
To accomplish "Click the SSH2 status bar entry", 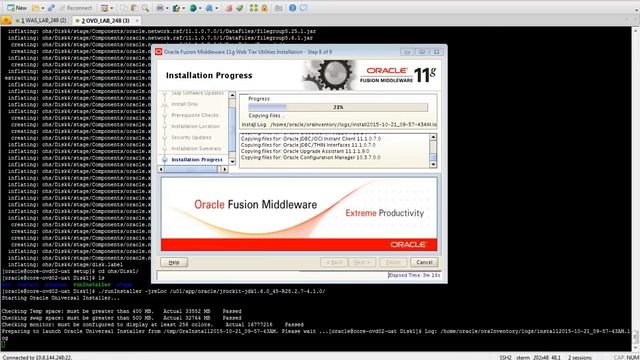I will point(505,357).
